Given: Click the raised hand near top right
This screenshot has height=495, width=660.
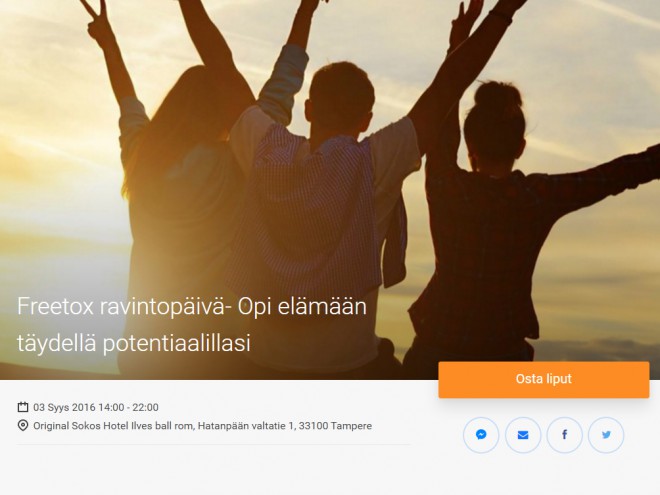Looking at the screenshot, I should pyautogui.click(x=465, y=17).
